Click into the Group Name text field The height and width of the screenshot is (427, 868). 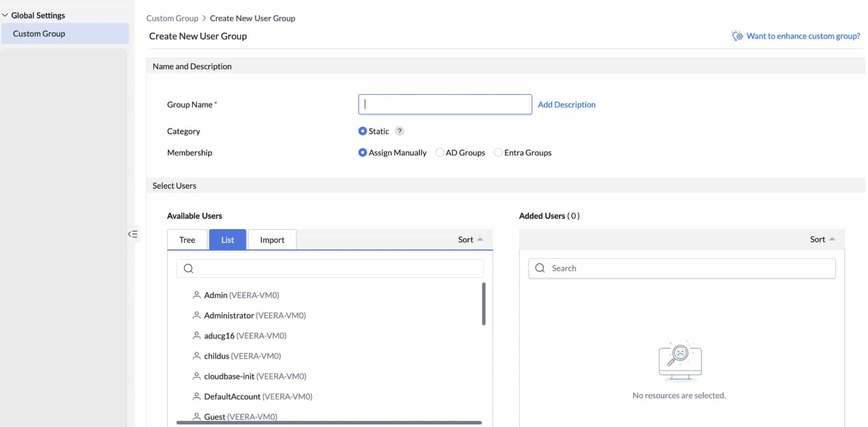click(445, 104)
